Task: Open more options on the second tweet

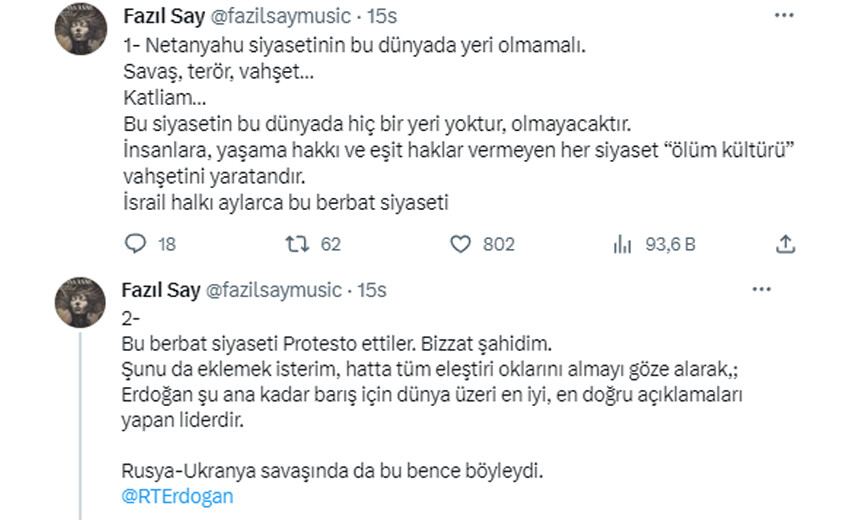Action: pos(763,290)
